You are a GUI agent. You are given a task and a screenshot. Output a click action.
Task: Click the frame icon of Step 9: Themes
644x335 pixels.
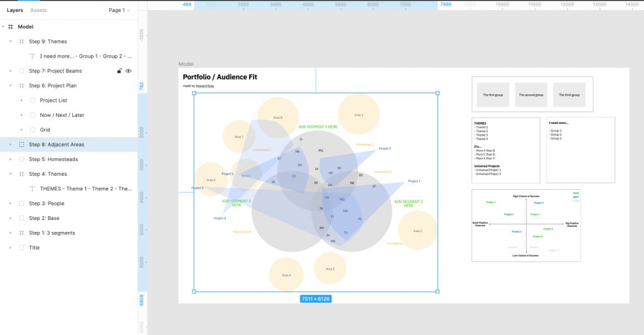pos(22,41)
